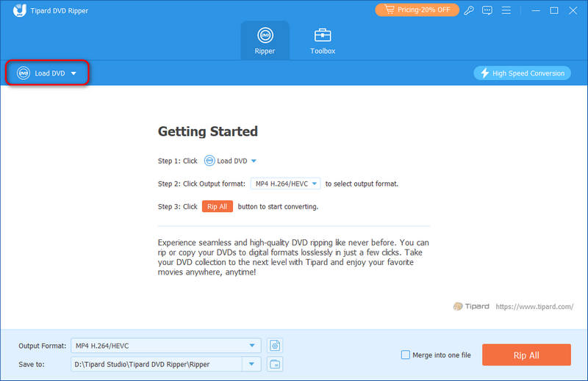588x381 pixels.
Task: Open the feedback chat icon
Action: point(487,10)
